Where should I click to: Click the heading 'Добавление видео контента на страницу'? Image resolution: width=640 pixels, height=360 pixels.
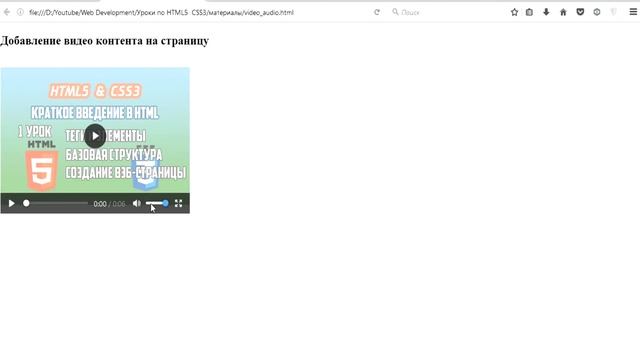[104, 41]
